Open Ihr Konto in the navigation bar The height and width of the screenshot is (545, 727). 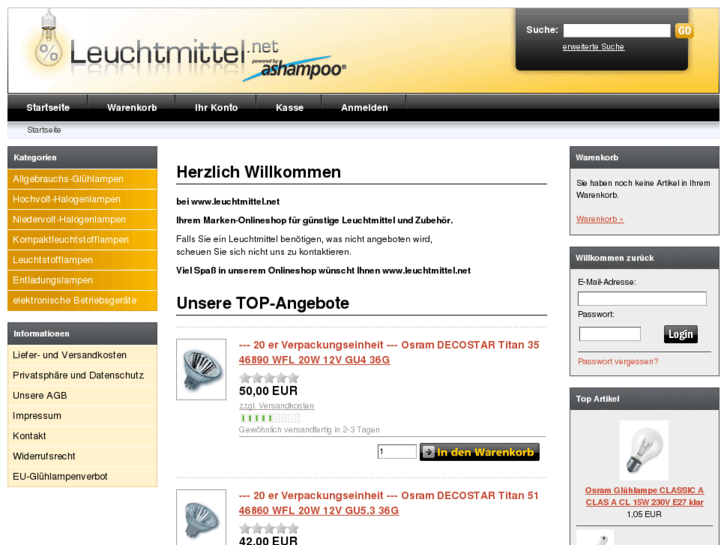(x=216, y=108)
